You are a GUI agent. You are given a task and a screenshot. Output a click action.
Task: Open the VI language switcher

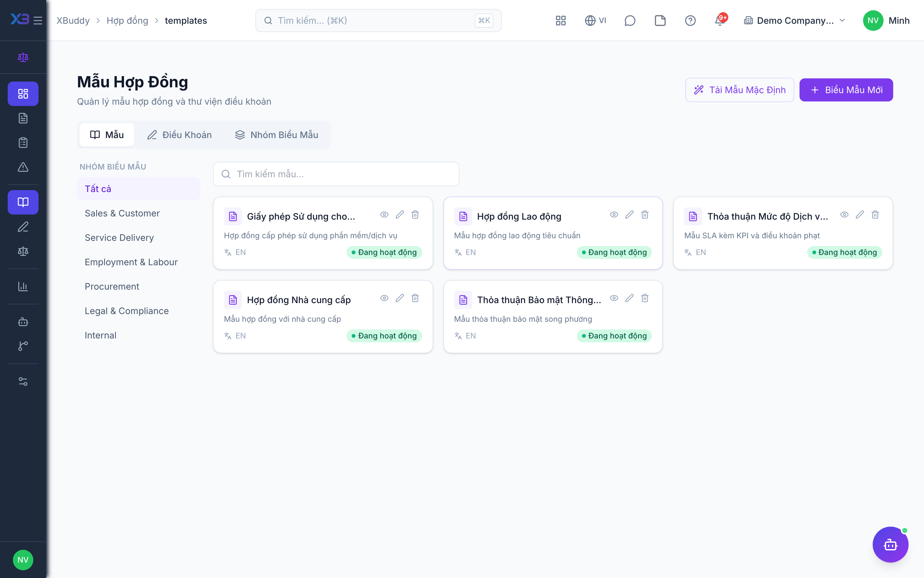[595, 20]
